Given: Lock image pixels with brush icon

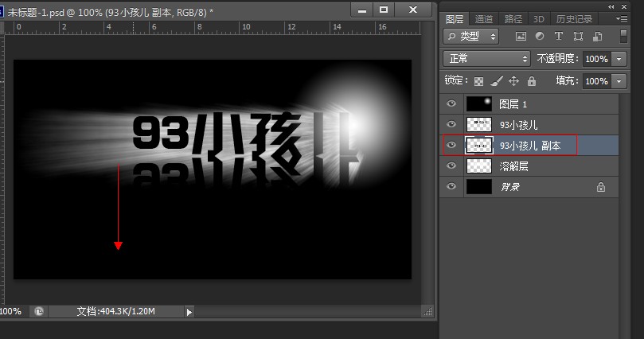Looking at the screenshot, I should (496, 81).
